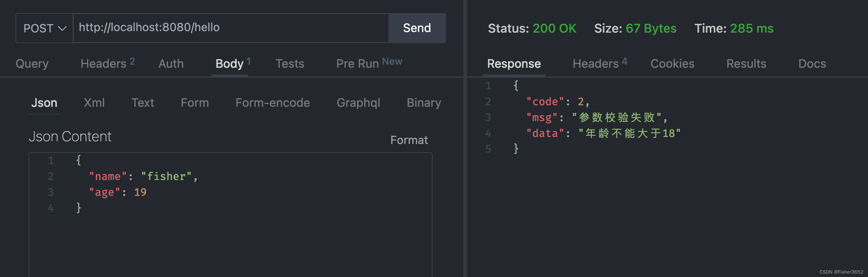Click the 67 Bytes size value
This screenshot has height=277, width=868.
click(x=651, y=28)
